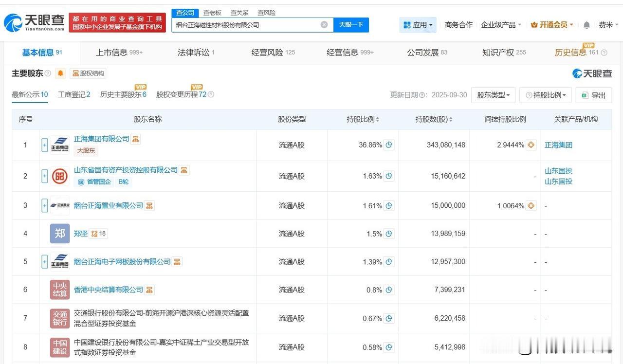Expand the 正海集团有限公司 shareholder row
Screen dimensions: 623x364
click(x=45, y=145)
